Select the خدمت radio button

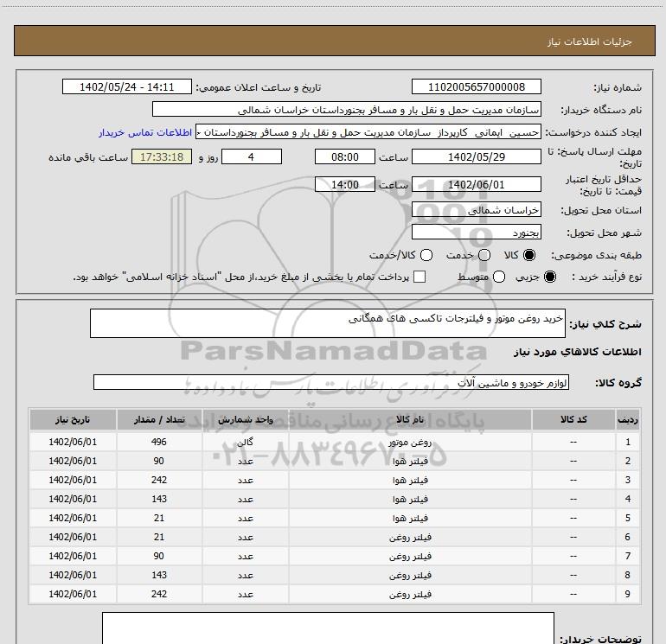point(484,255)
